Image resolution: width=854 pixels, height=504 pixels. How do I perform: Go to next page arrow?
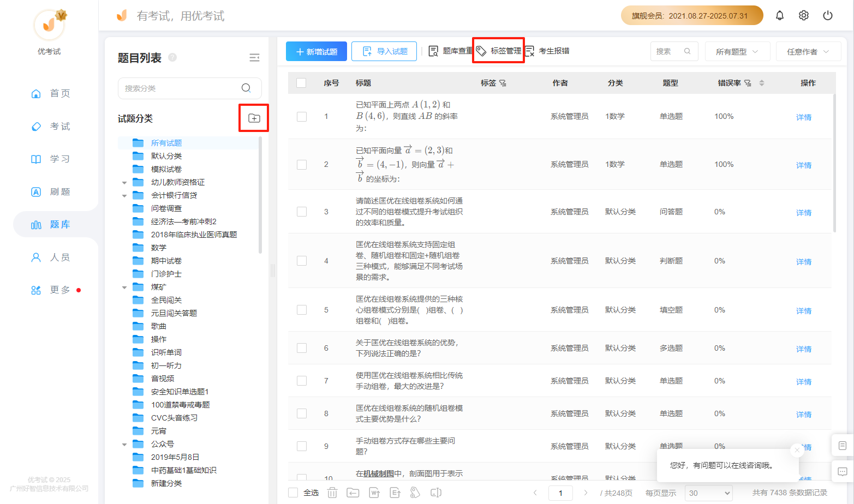[586, 493]
